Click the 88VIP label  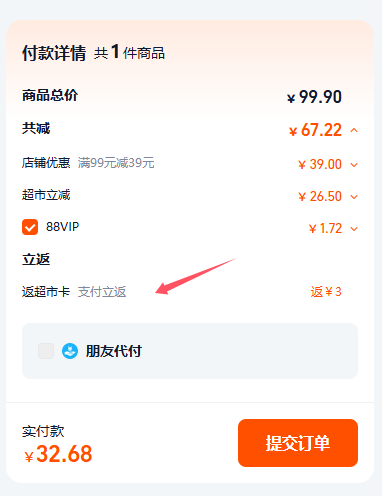click(62, 227)
